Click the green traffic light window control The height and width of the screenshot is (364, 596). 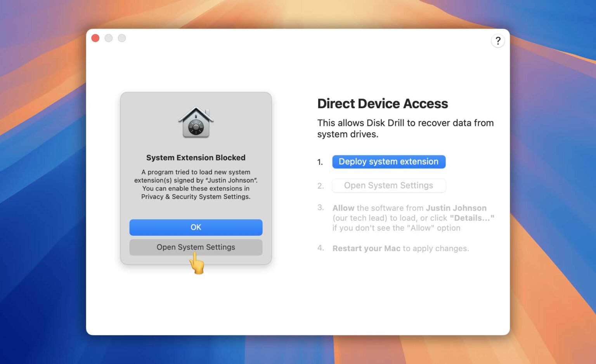tap(121, 38)
